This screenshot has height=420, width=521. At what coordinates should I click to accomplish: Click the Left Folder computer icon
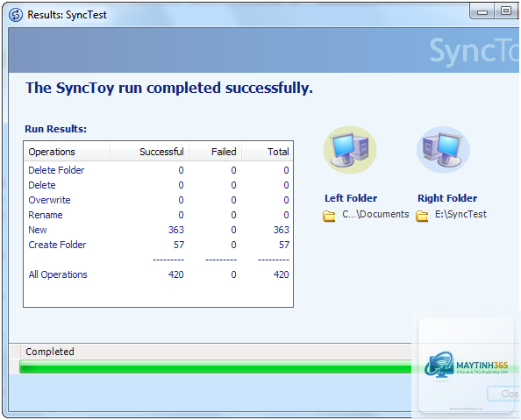(350, 150)
